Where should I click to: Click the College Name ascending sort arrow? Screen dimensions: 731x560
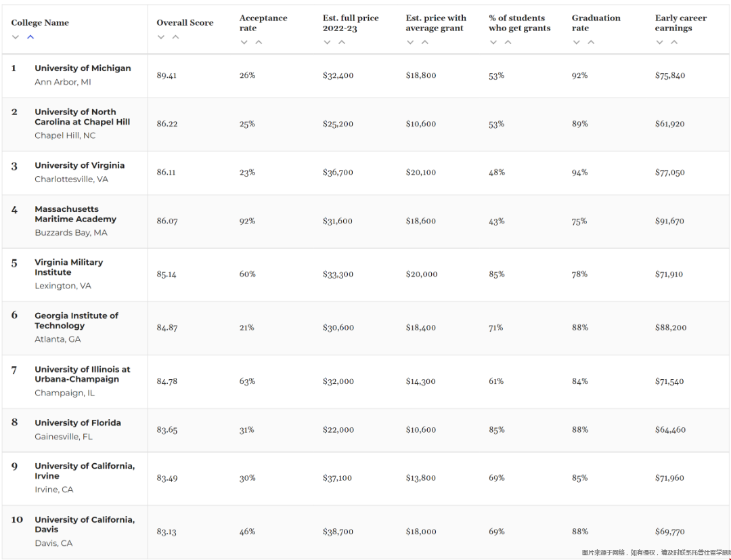(30, 37)
